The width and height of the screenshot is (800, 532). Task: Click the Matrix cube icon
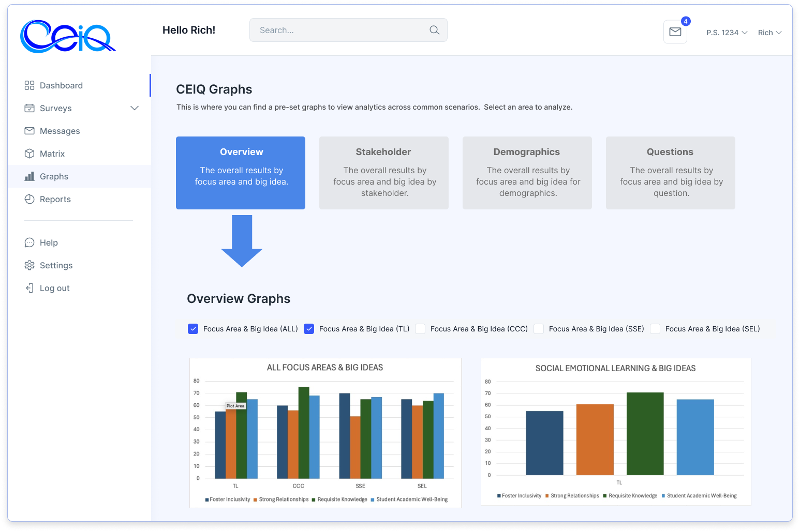pos(29,154)
